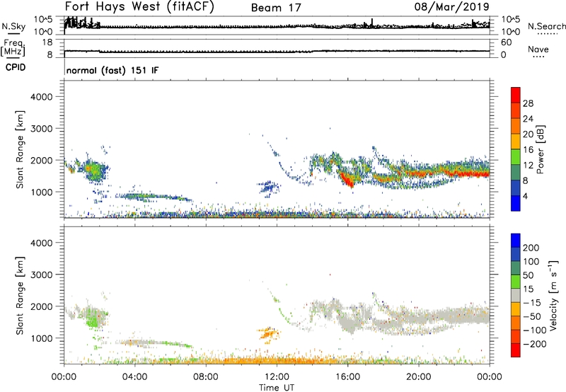Select Velocity colorbar segment between -200 and -100
Screen dimensions: 566x392
coord(516,336)
